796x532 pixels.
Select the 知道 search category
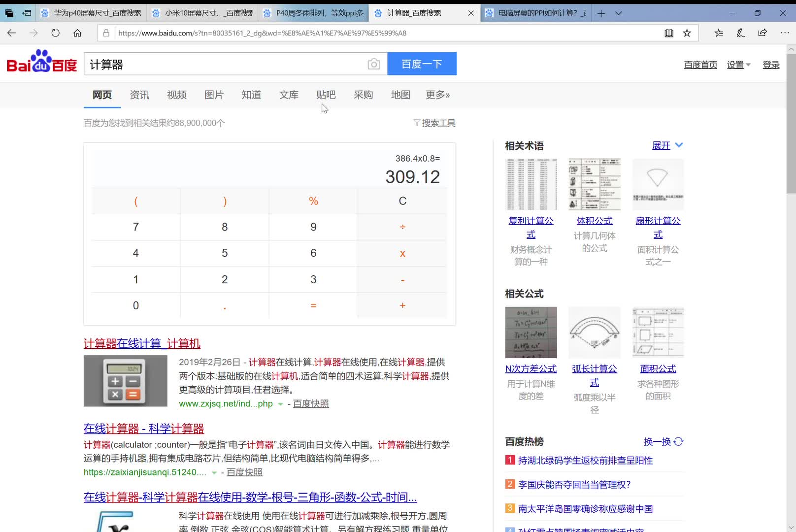(251, 95)
